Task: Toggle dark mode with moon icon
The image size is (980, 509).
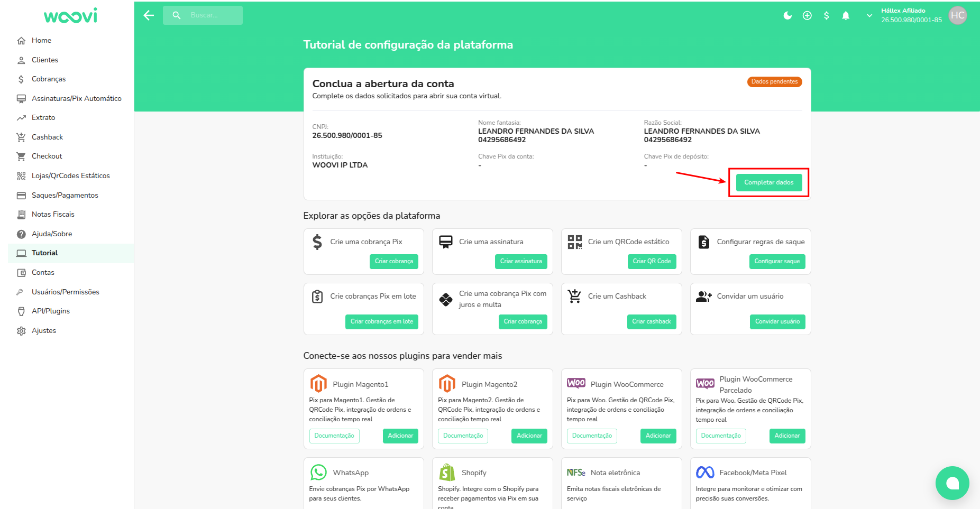Action: tap(787, 15)
